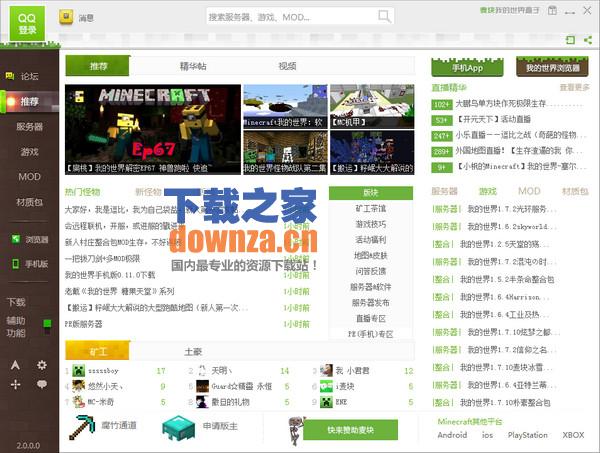The width and height of the screenshot is (600, 453).
Task: Switch to the 精华帖 tab
Action: click(193, 66)
